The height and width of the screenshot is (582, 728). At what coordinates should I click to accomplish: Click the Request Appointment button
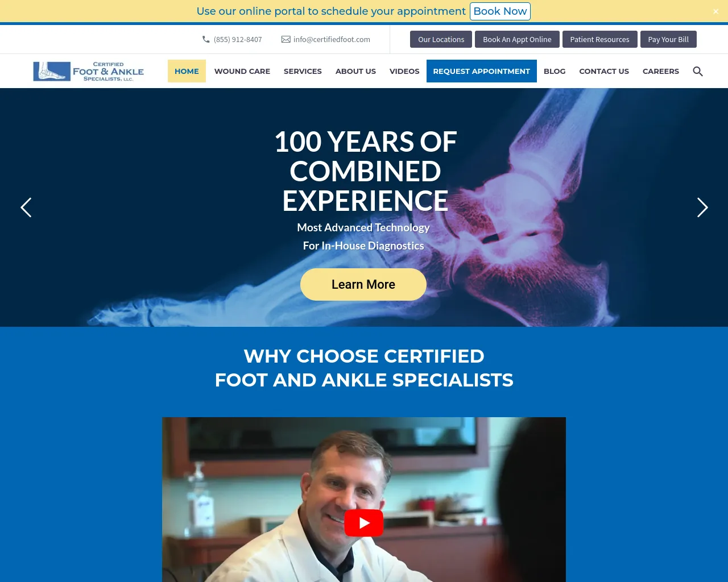[x=482, y=71]
